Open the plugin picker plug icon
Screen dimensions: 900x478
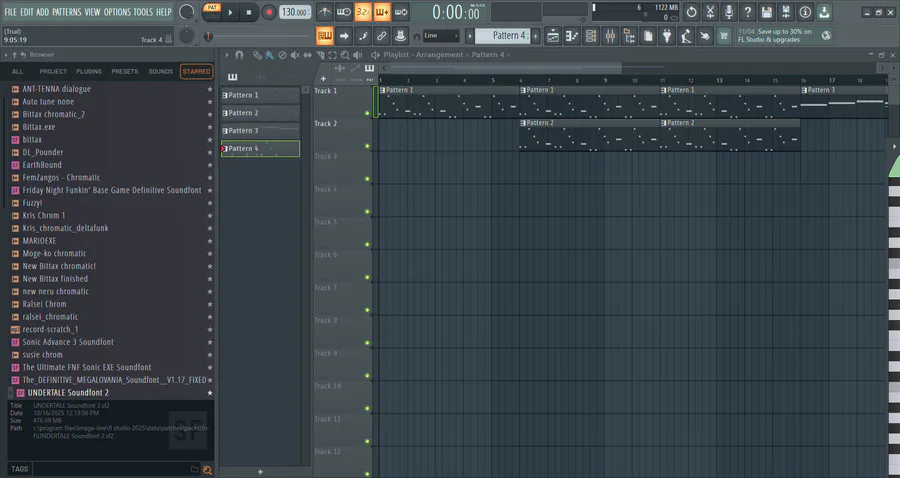click(x=667, y=36)
